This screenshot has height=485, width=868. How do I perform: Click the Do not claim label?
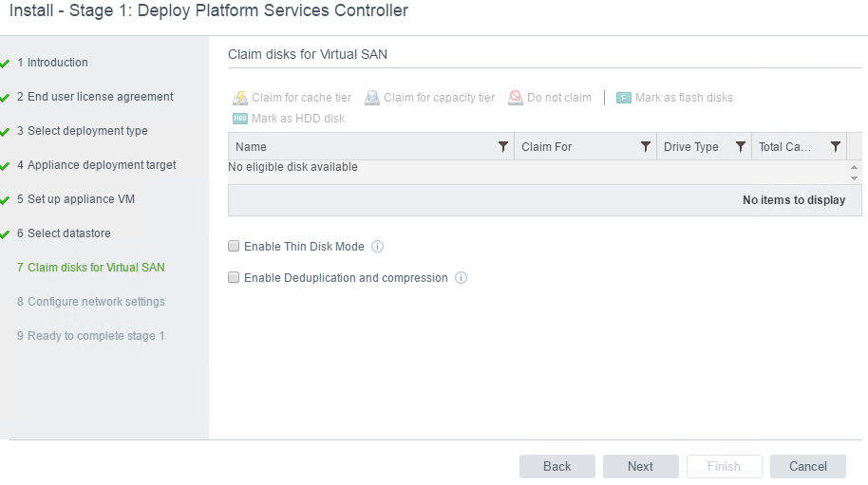559,98
